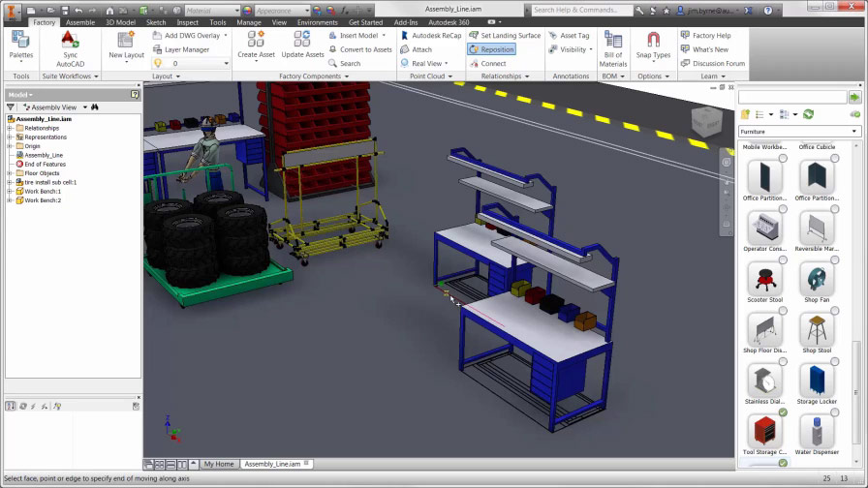The image size is (868, 488).
Task: Expand the Floor Objects tree node
Action: (10, 173)
